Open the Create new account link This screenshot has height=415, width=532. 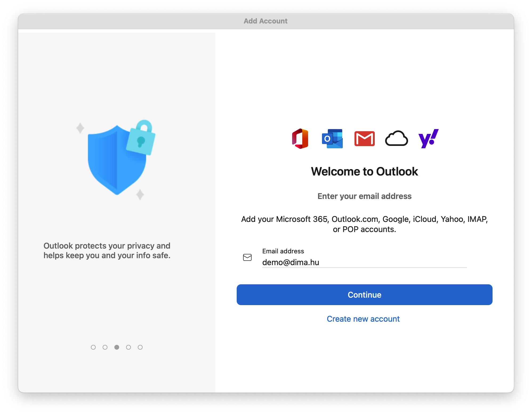pos(363,319)
